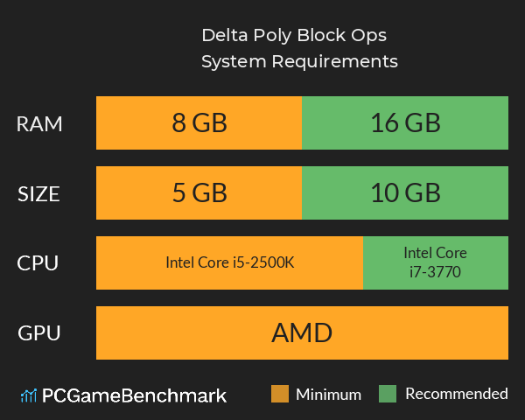Click the 10 GB recommended size bar
The height and width of the screenshot is (420, 525).
point(405,192)
